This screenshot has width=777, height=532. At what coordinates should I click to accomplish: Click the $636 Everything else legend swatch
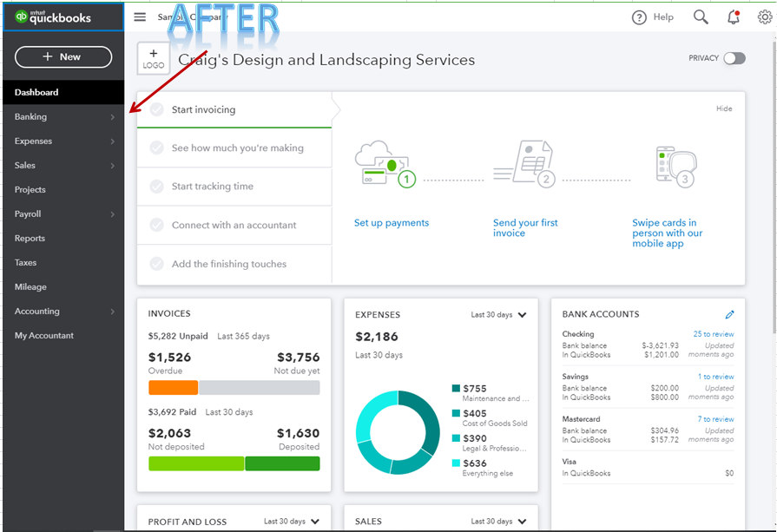456,463
